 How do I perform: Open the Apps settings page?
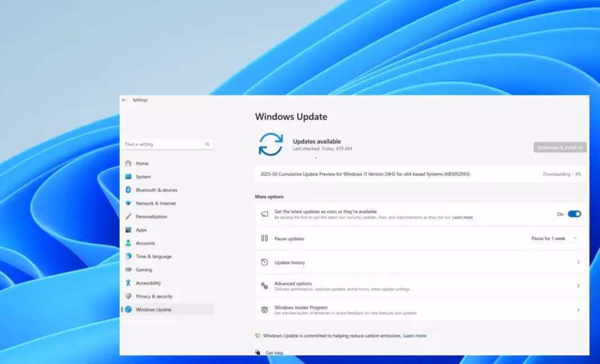point(140,230)
